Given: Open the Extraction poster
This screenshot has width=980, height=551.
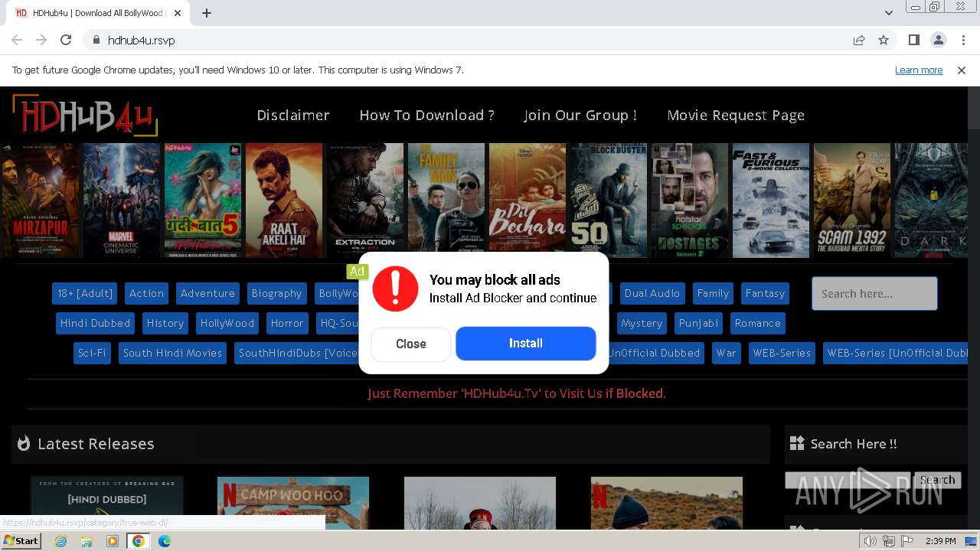Looking at the screenshot, I should coord(365,201).
